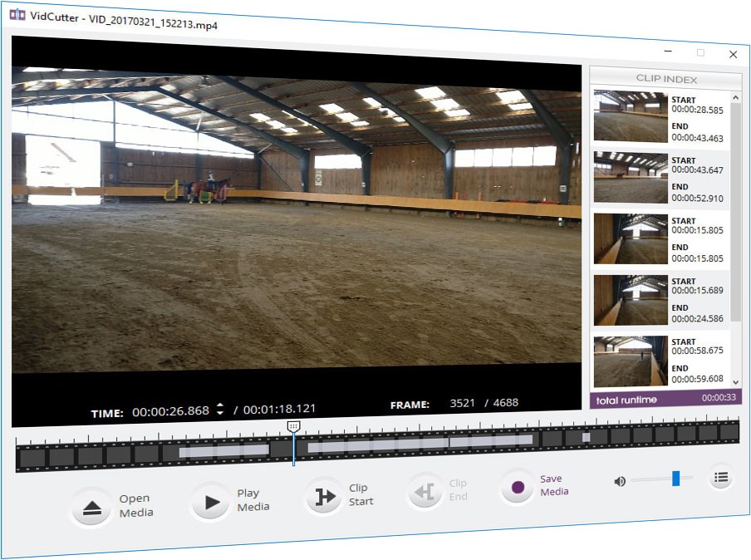
Task: Mute audio with the speaker icon
Action: tap(620, 481)
